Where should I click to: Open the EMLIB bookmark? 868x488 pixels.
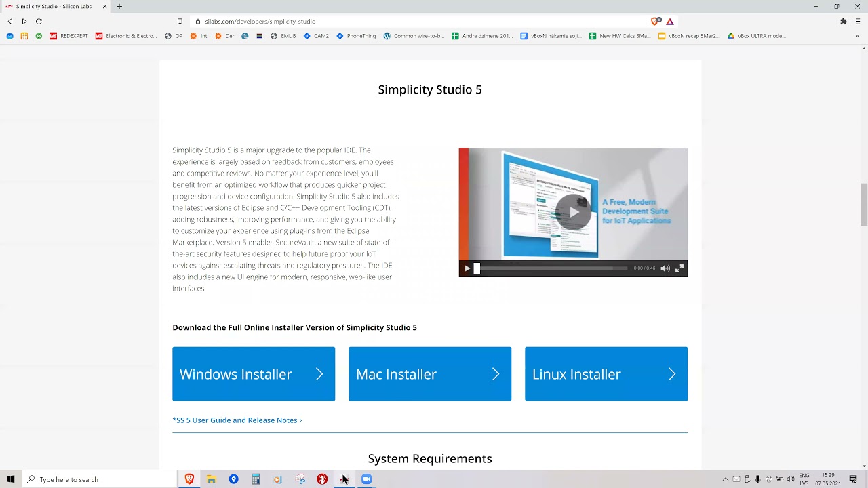tap(283, 36)
